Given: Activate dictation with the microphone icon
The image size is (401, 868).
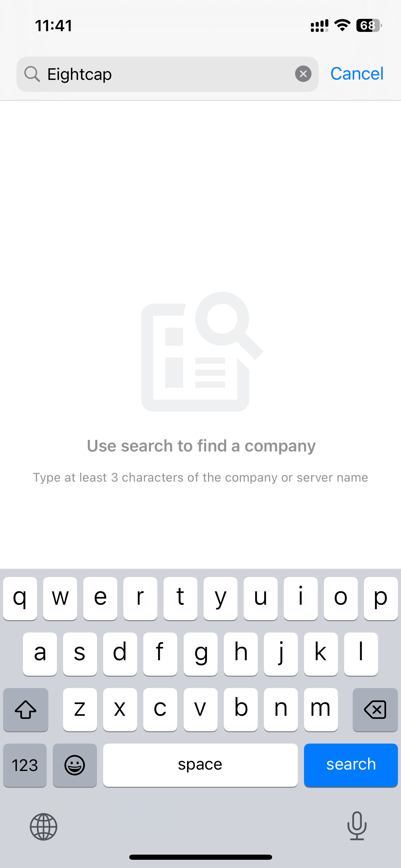Looking at the screenshot, I should (x=357, y=826).
